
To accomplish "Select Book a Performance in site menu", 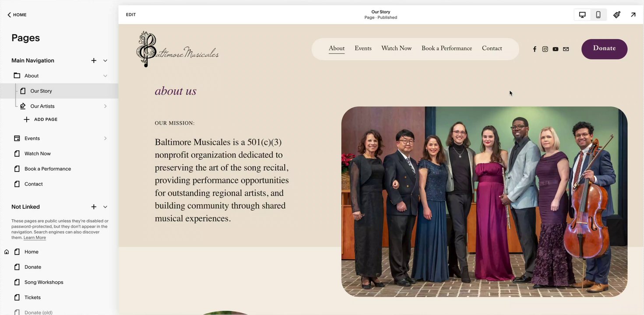I will (x=447, y=48).
